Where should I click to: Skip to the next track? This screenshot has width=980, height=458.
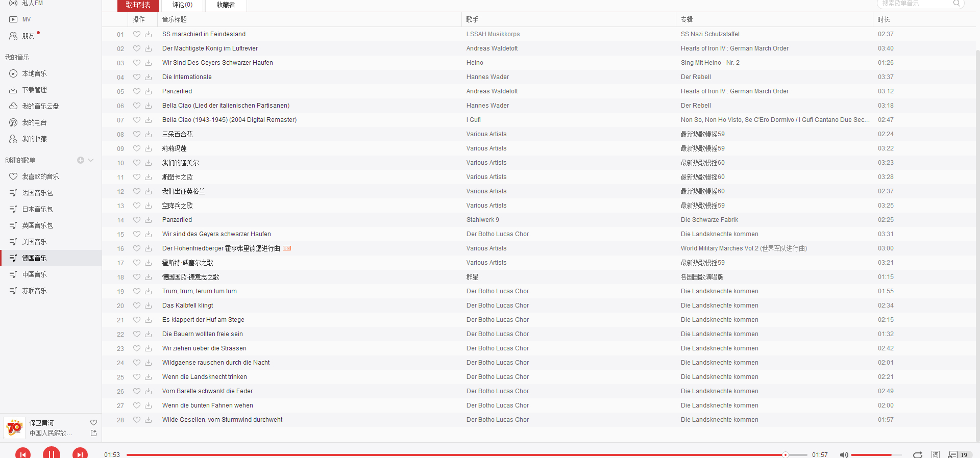80,454
